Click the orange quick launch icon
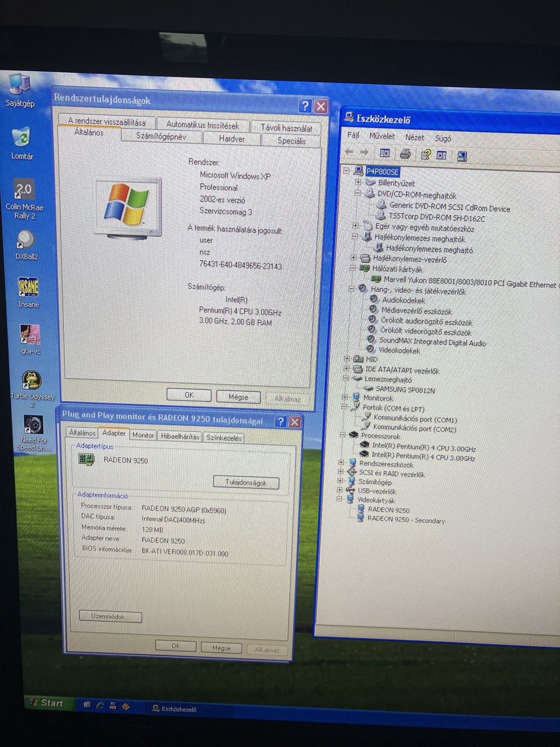This screenshot has height=747, width=560. click(126, 706)
